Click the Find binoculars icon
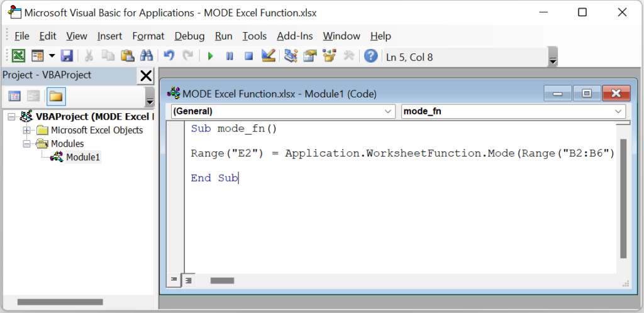This screenshot has height=313, width=644. coord(147,56)
